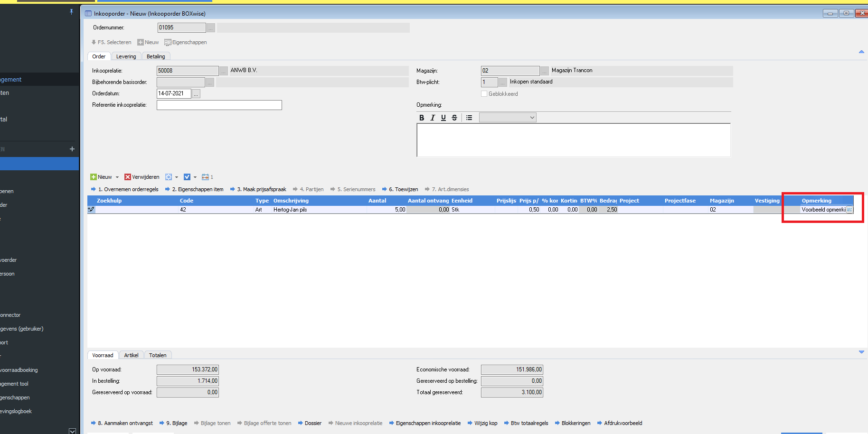Tick the Geblokkeerd checkbox
868x434 pixels.
[484, 94]
